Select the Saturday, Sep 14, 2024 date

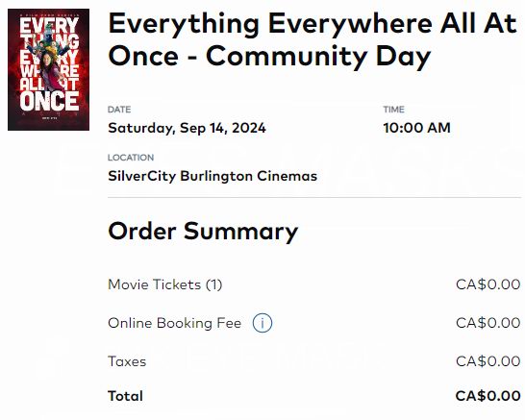(187, 128)
